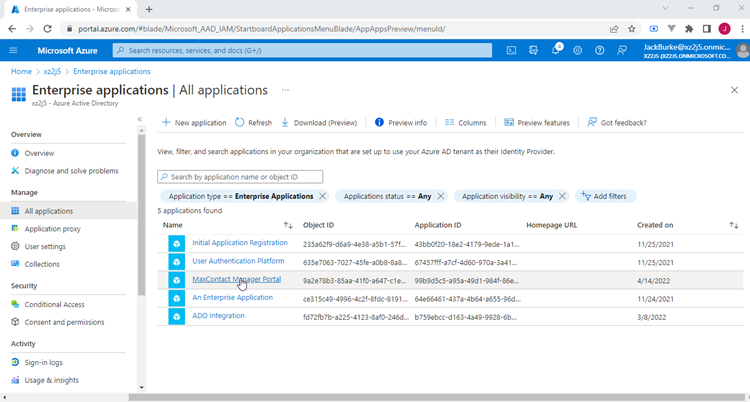Open a new browser tab
The image size is (750, 402).
149,9
